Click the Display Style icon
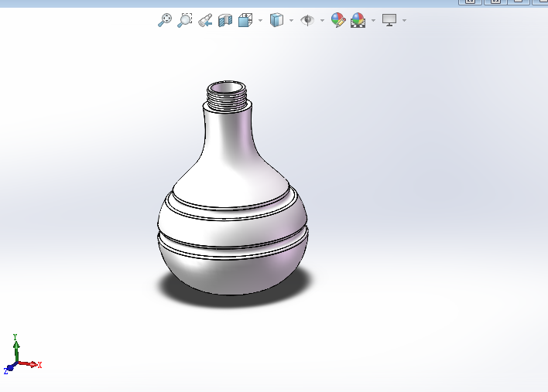Viewport: 548px width, 392px height. pyautogui.click(x=276, y=20)
